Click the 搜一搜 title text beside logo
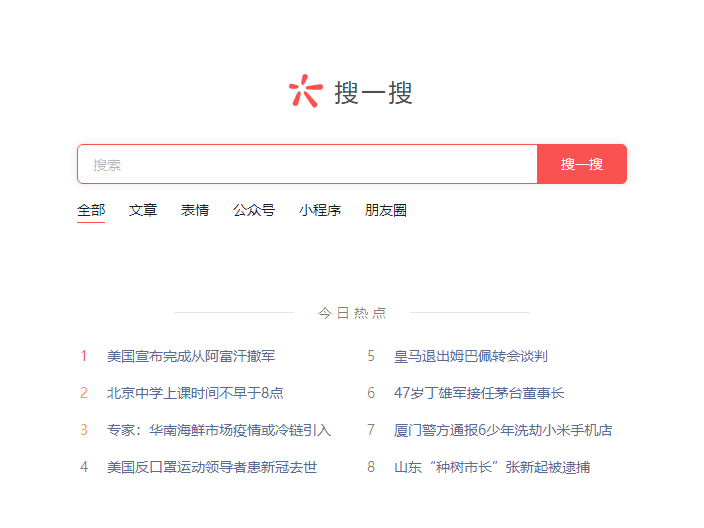 374,93
